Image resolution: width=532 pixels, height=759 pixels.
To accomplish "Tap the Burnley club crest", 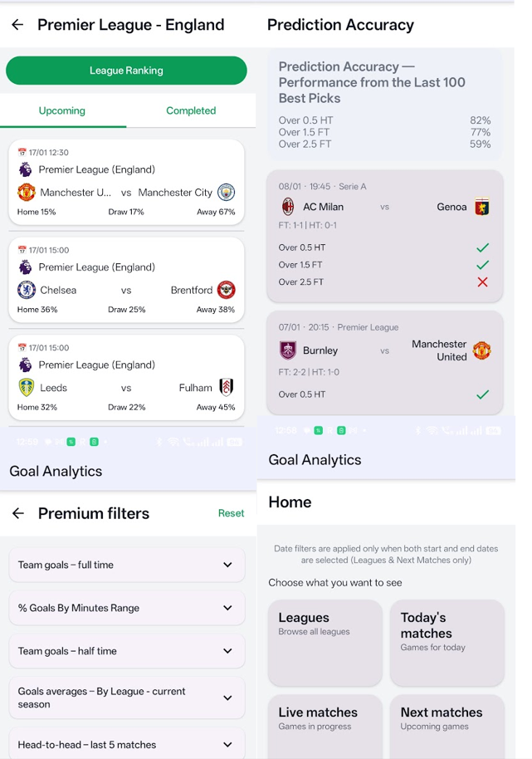I will pos(288,350).
